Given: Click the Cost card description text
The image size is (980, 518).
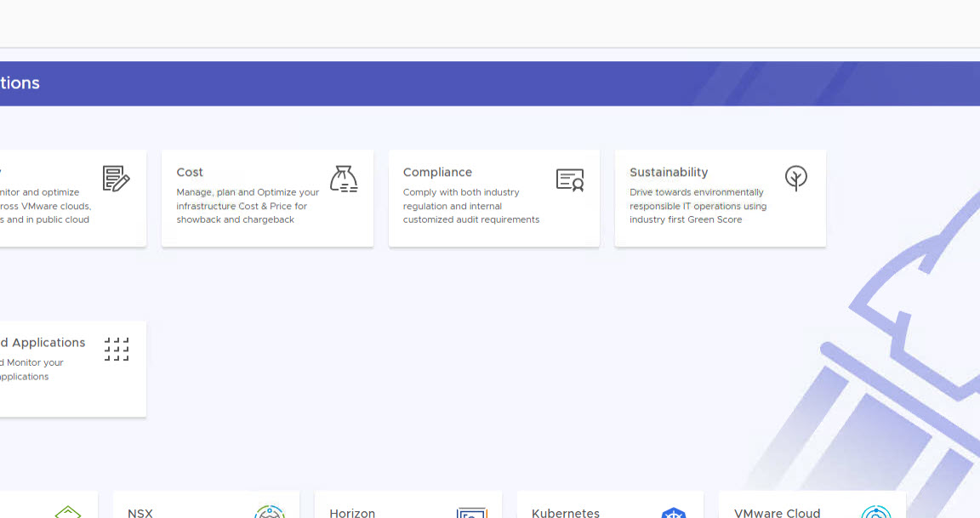Looking at the screenshot, I should [248, 206].
